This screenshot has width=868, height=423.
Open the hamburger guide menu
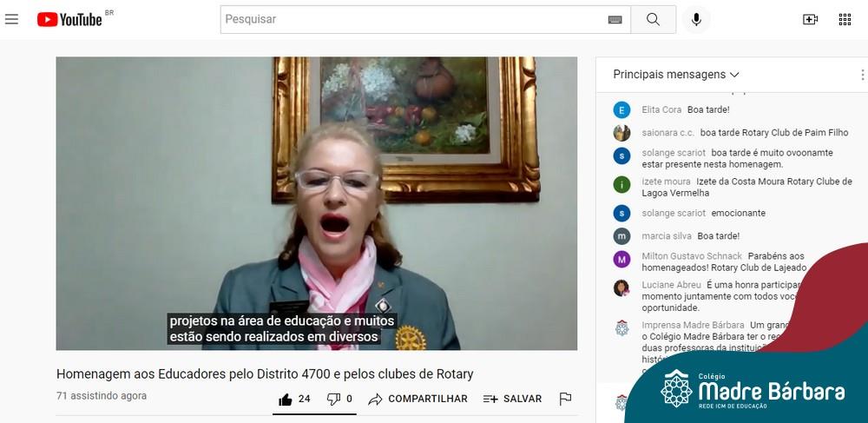tap(11, 19)
